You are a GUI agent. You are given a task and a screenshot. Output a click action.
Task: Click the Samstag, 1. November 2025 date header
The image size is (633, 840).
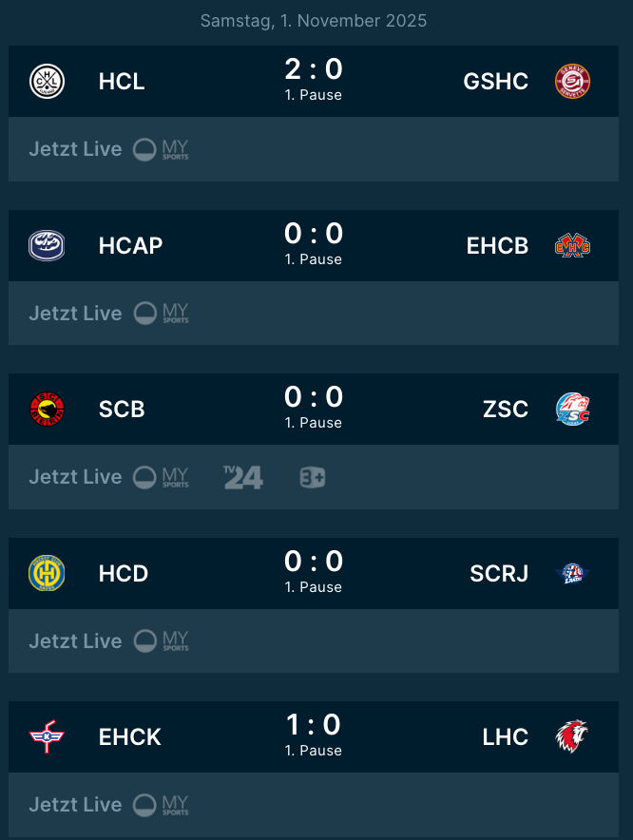(x=314, y=21)
